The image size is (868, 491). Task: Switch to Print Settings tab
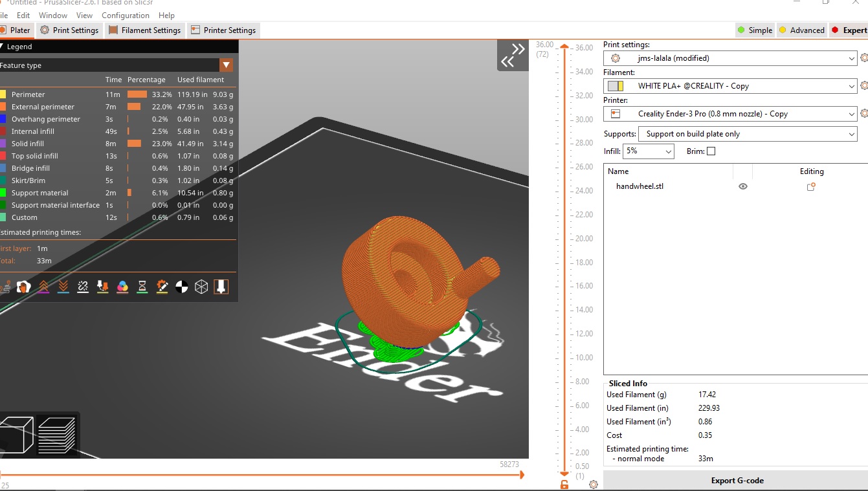(x=69, y=30)
